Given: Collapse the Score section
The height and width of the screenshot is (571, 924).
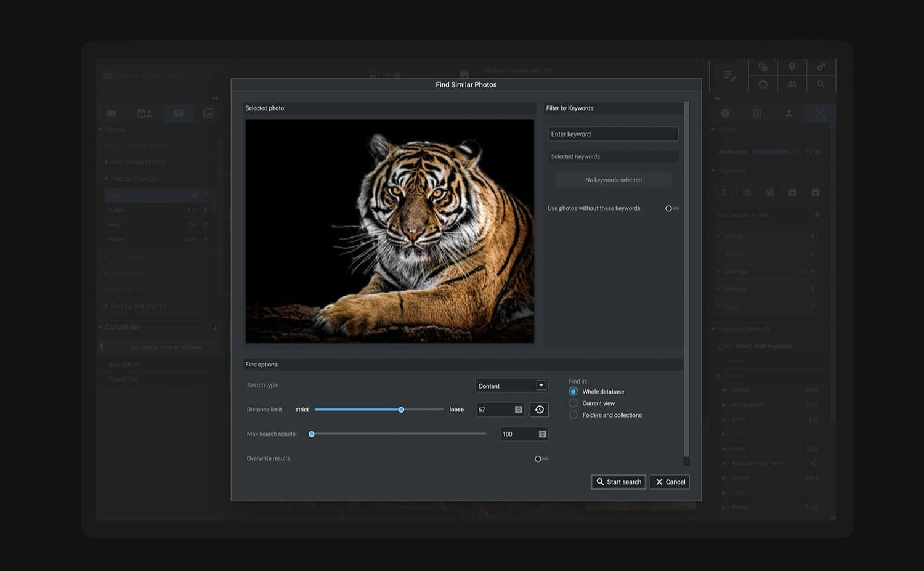Looking at the screenshot, I should coord(713,129).
